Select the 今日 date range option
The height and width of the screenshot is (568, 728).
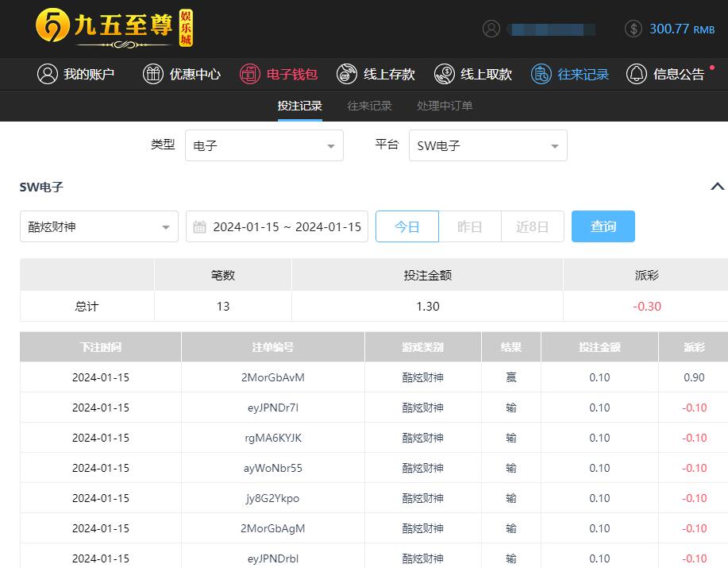406,226
